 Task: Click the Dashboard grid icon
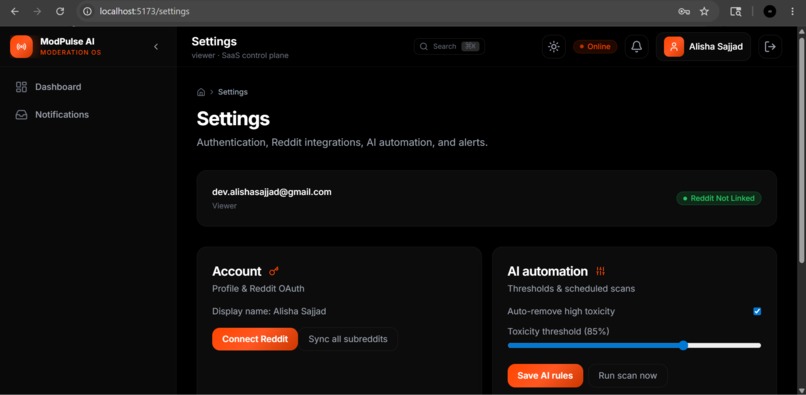pos(21,87)
